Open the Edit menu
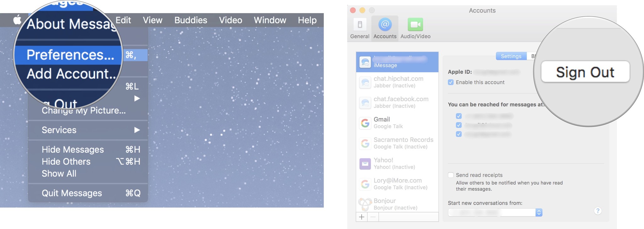This screenshot has height=229, width=644. 123,20
